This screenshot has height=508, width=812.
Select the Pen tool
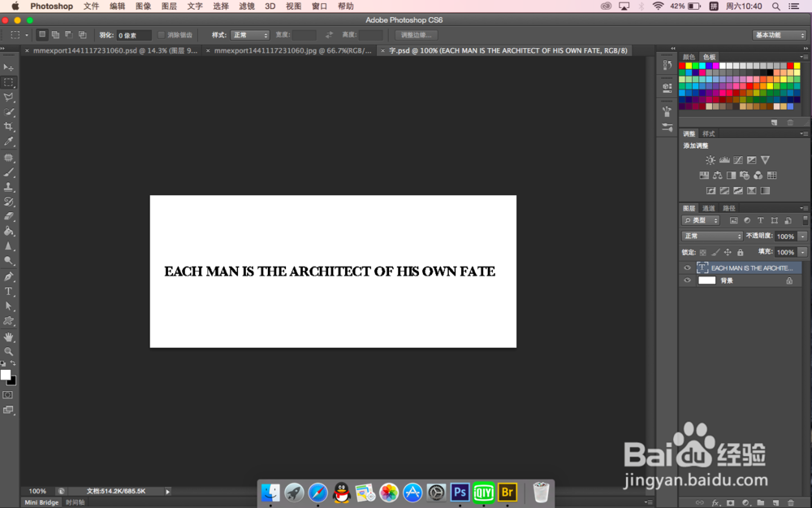(x=9, y=276)
